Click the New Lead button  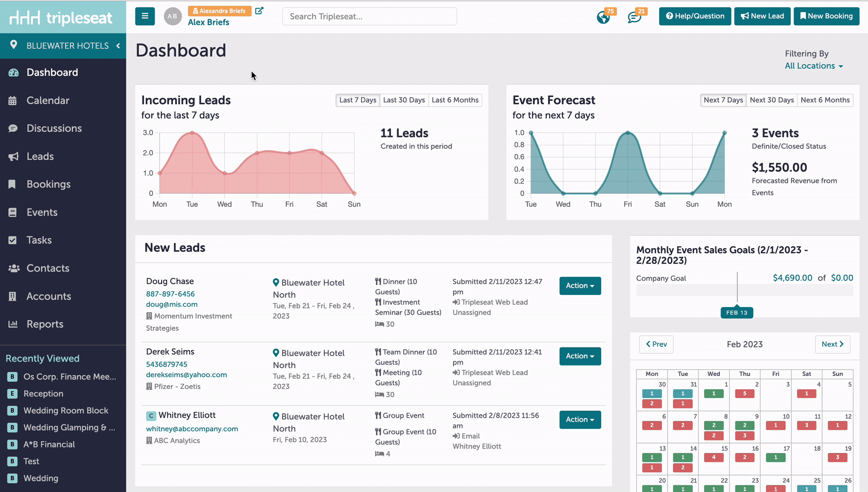(x=762, y=16)
